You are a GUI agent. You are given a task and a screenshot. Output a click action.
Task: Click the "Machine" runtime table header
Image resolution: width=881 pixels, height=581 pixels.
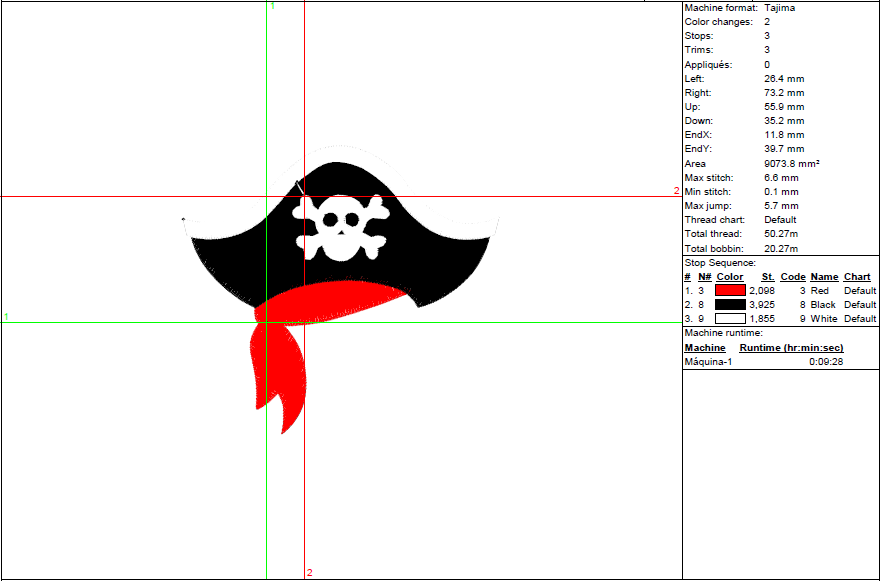705,348
